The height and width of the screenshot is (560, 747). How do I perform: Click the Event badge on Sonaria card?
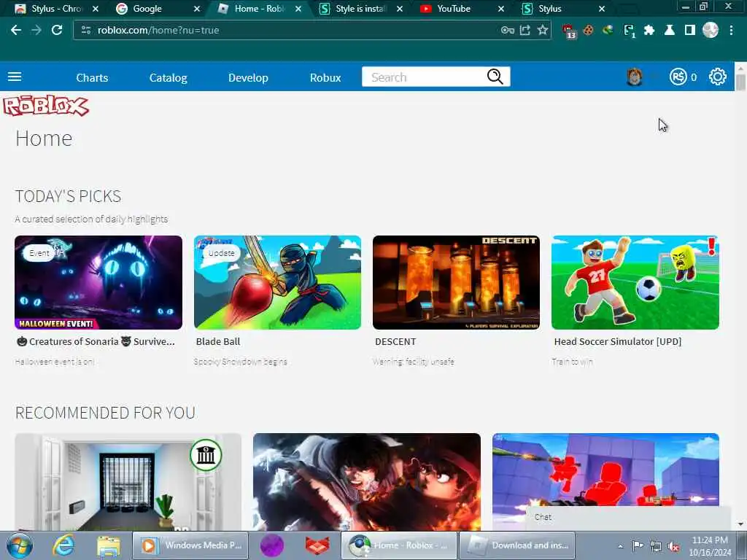click(x=39, y=253)
